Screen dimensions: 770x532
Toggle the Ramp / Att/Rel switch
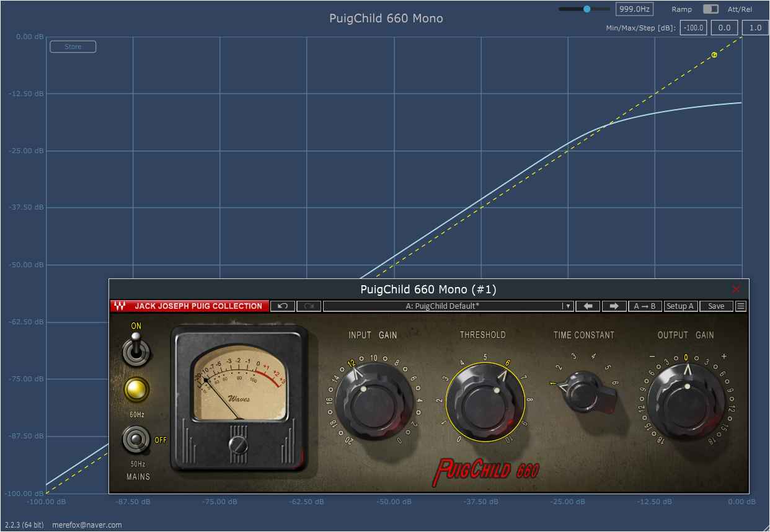710,9
